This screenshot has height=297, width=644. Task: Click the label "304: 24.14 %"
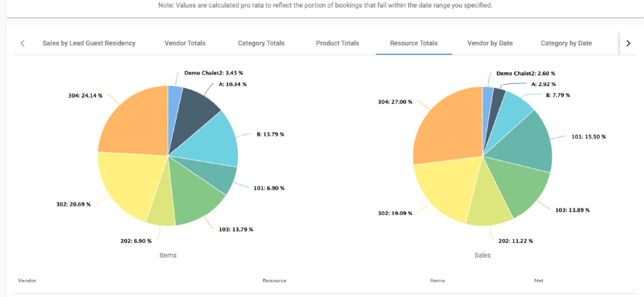85,96
